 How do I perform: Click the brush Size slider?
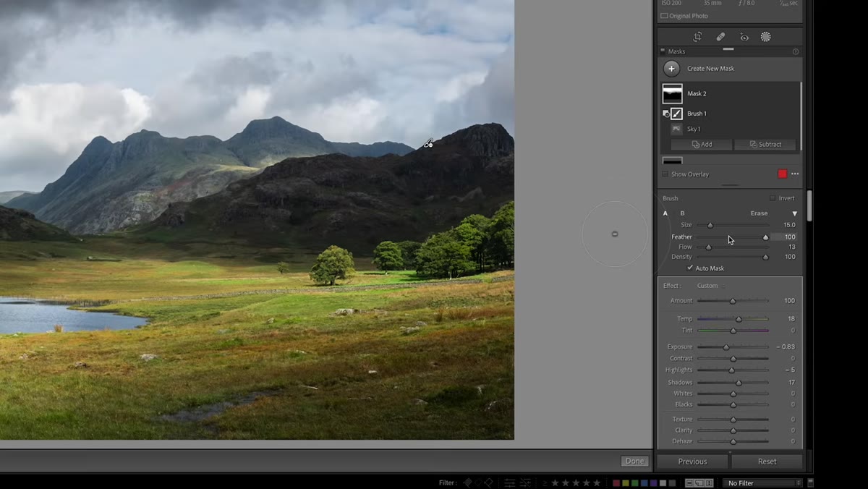[733, 225]
